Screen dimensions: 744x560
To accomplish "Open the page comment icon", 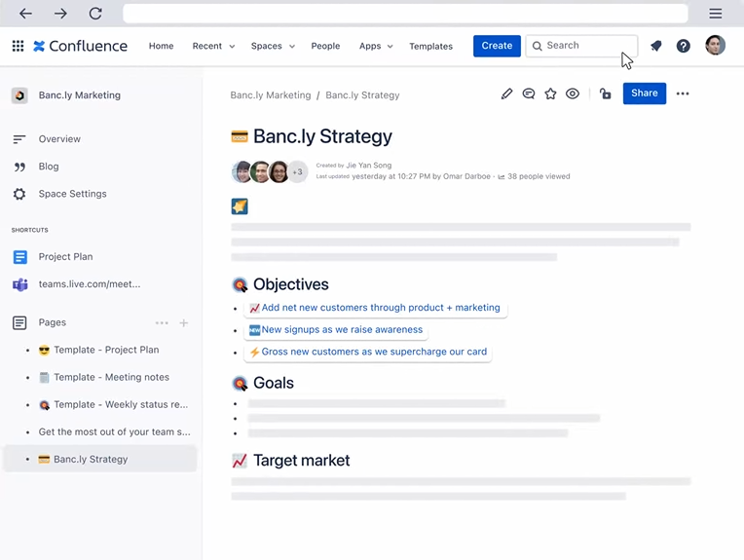I will click(x=529, y=93).
